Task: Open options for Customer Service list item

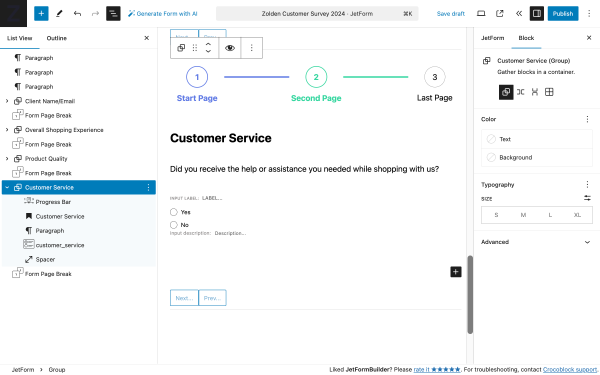Action: (x=148, y=188)
